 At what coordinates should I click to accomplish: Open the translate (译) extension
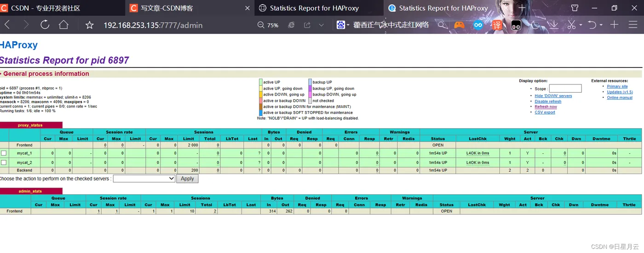click(x=497, y=25)
